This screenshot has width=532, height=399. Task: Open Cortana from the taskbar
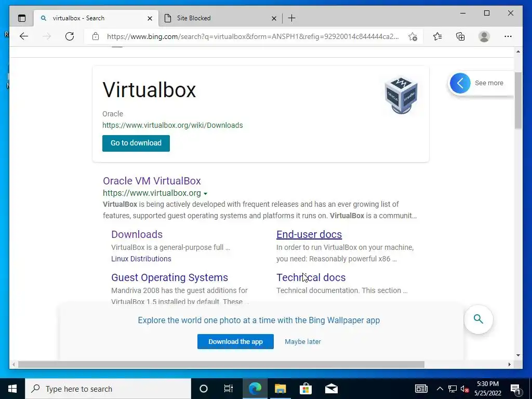(x=203, y=389)
